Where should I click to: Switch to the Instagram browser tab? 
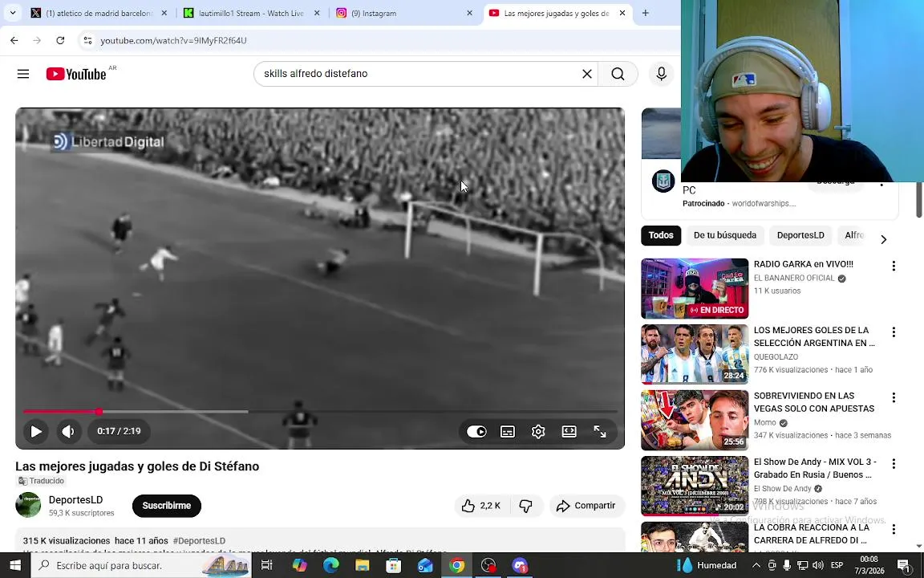tap(404, 13)
